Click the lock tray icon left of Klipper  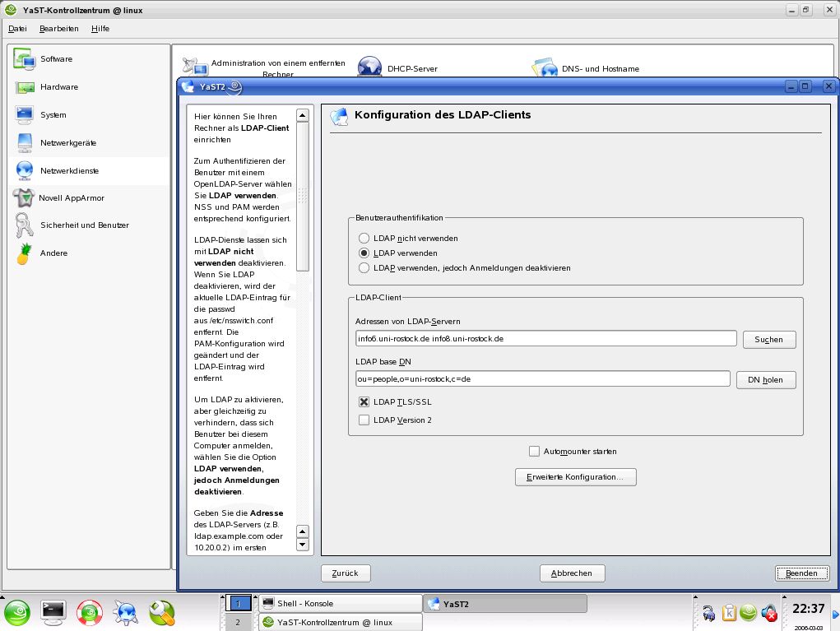click(x=708, y=612)
